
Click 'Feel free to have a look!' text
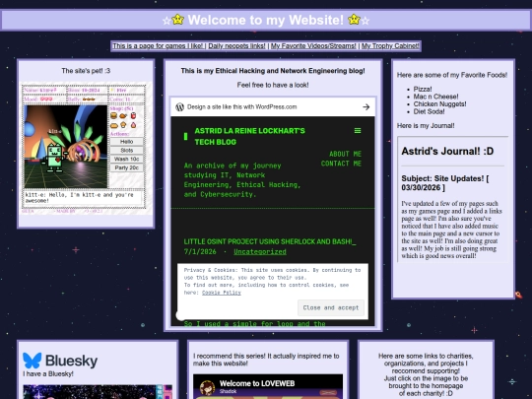[273, 85]
